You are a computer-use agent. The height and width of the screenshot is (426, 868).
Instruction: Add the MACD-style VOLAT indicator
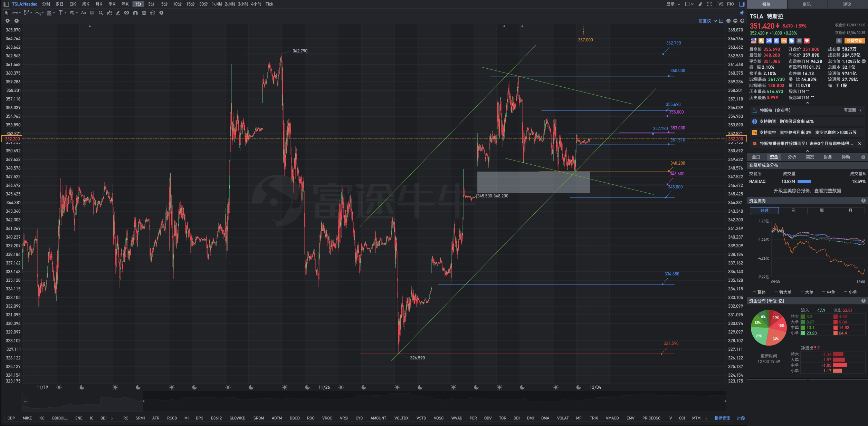coord(563,418)
